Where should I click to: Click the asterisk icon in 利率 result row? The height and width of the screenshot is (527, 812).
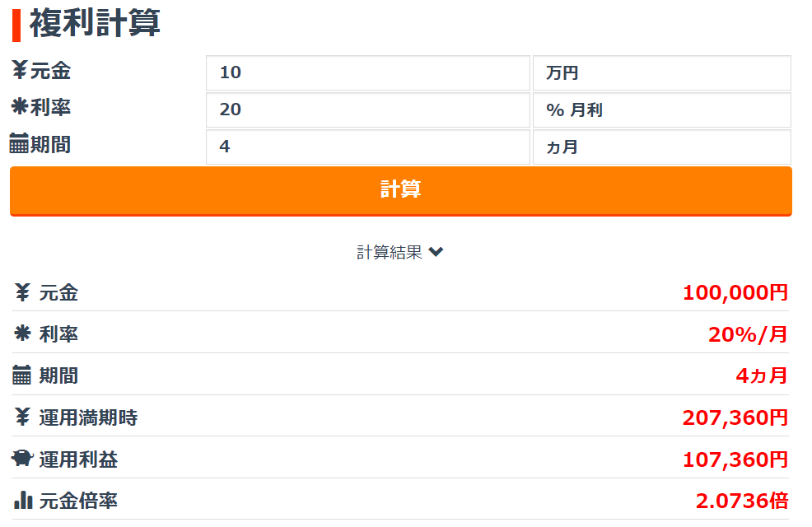[22, 333]
